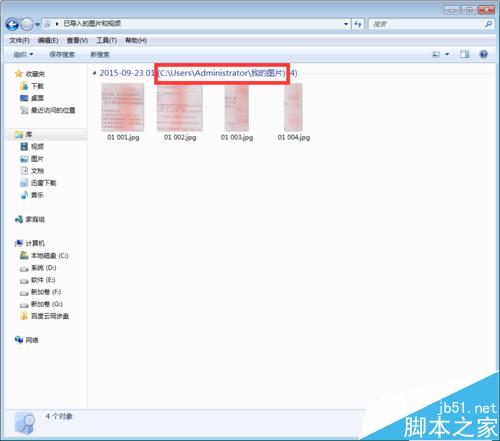
Task: Toggle the preview pane icon
Action: (464, 54)
